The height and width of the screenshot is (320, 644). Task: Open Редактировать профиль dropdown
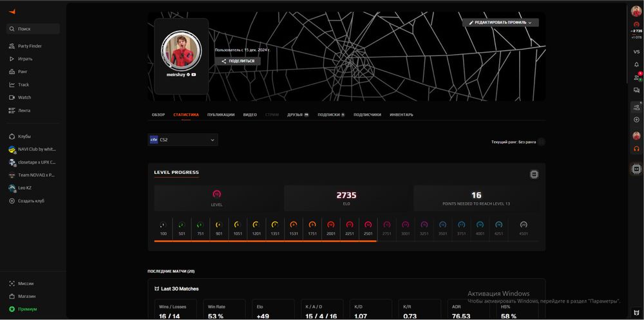[x=500, y=23]
